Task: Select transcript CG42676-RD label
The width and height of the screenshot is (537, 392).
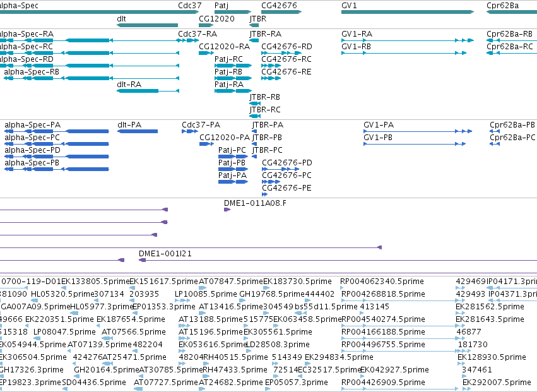Action: [x=286, y=46]
